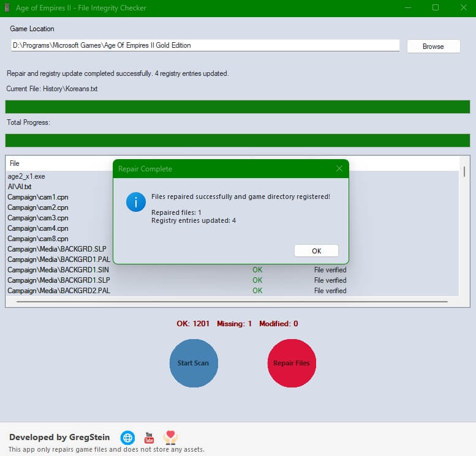Click OK status of BACKGRD1.SIN row
The height and width of the screenshot is (456, 476).
(257, 270)
